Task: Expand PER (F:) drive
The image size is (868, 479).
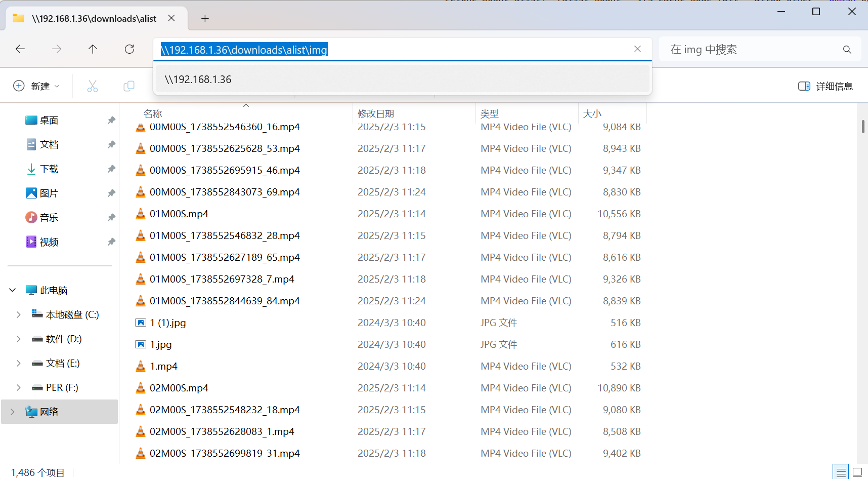Action: point(19,387)
